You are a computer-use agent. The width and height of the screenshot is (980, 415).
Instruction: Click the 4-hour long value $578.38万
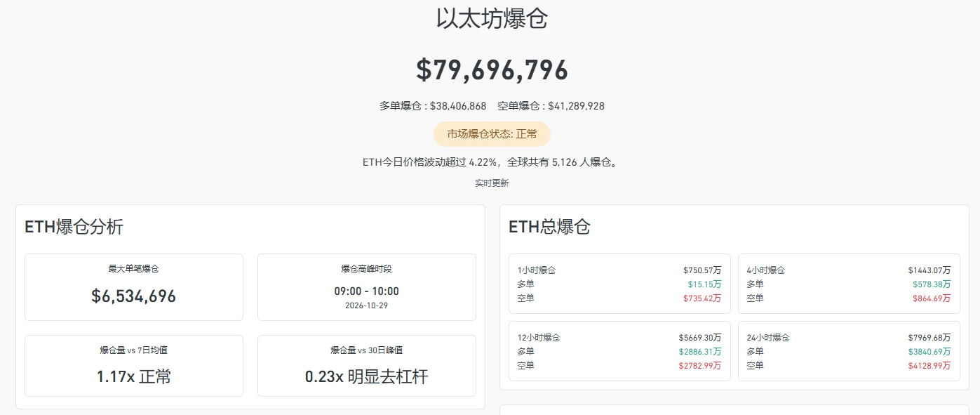(x=932, y=284)
